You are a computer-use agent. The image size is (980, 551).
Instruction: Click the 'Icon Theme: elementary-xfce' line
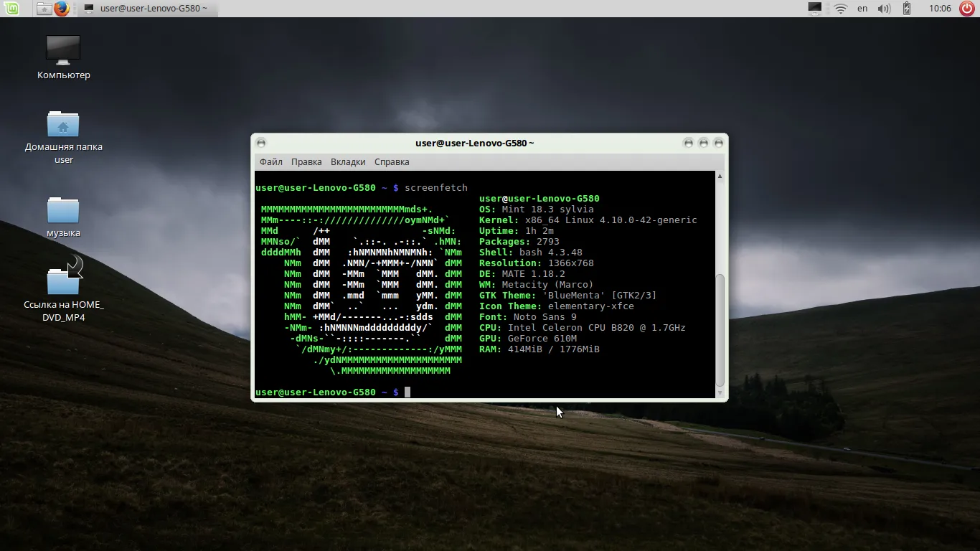pyautogui.click(x=557, y=306)
